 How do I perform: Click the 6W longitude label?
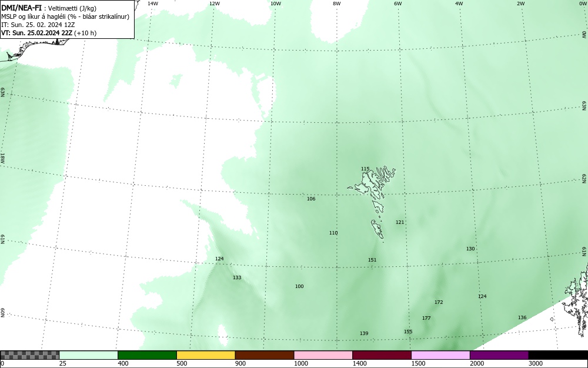(398, 4)
